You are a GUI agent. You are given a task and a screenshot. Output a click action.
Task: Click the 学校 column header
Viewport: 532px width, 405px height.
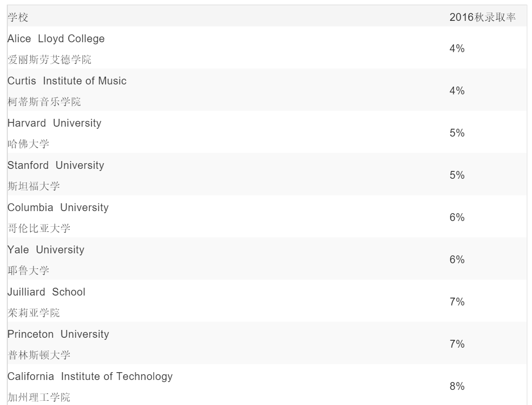click(x=18, y=18)
